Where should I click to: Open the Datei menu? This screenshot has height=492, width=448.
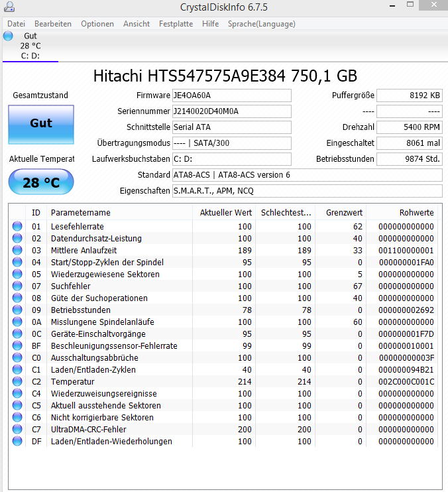pyautogui.click(x=16, y=24)
